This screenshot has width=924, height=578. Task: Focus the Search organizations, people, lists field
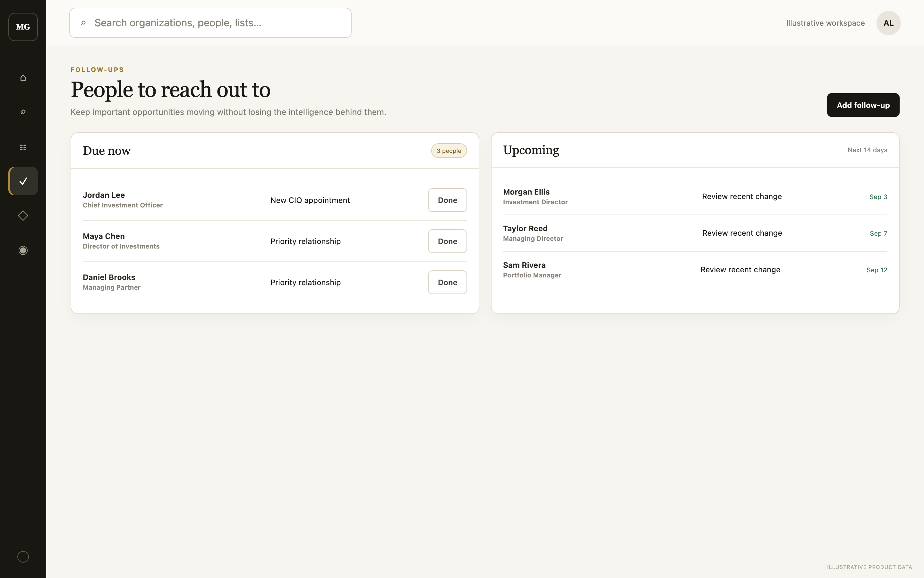210,23
